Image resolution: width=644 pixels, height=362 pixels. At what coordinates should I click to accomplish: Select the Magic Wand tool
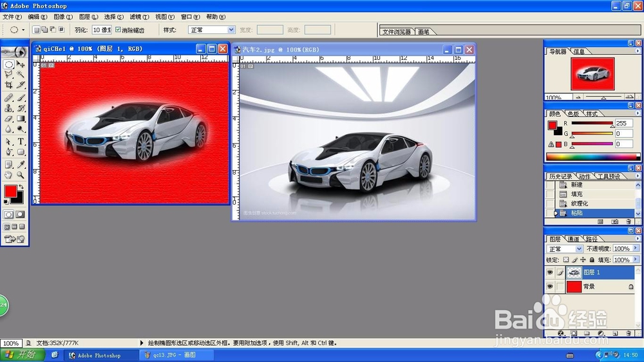(21, 74)
